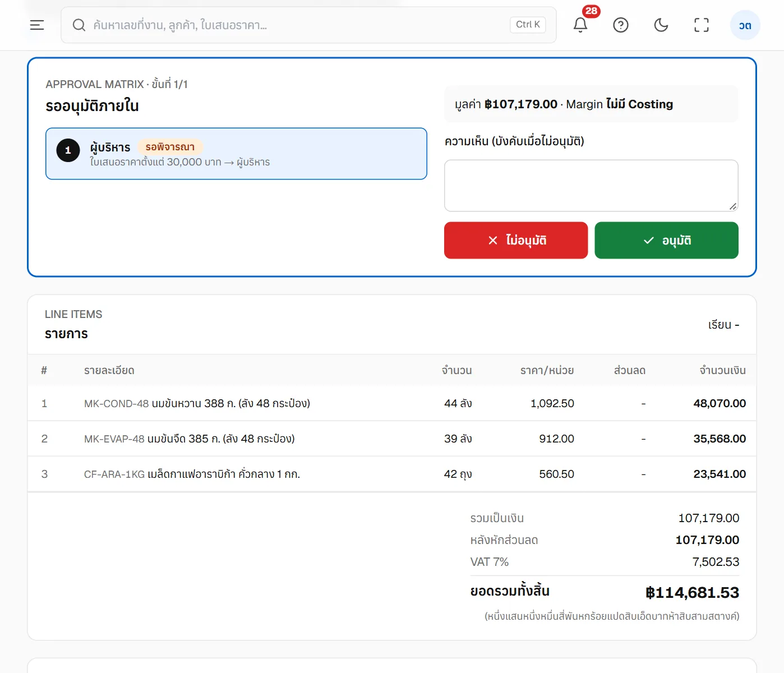Click the ไม่อนุมัติ reject button

coord(516,240)
